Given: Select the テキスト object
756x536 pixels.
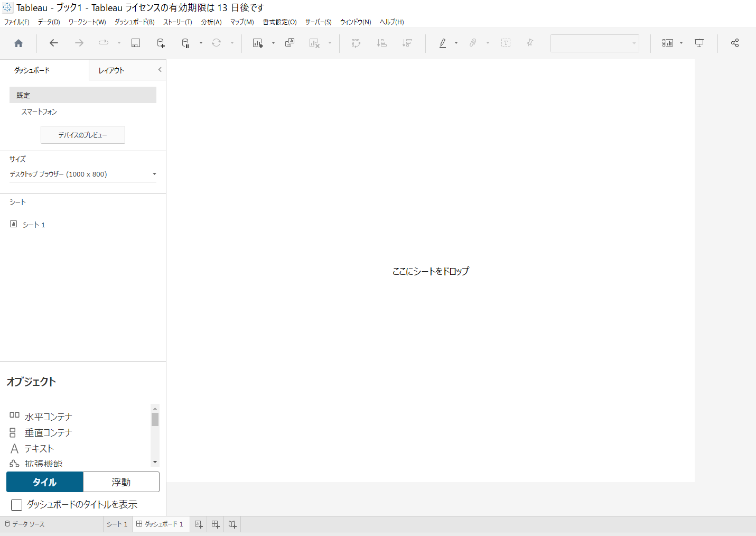Looking at the screenshot, I should [x=32, y=448].
